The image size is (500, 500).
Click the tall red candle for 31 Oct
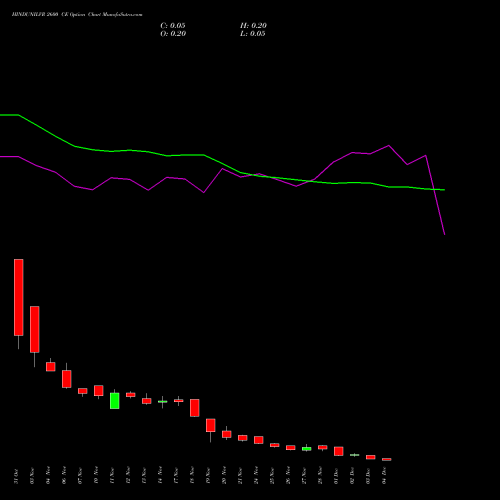tap(19, 297)
